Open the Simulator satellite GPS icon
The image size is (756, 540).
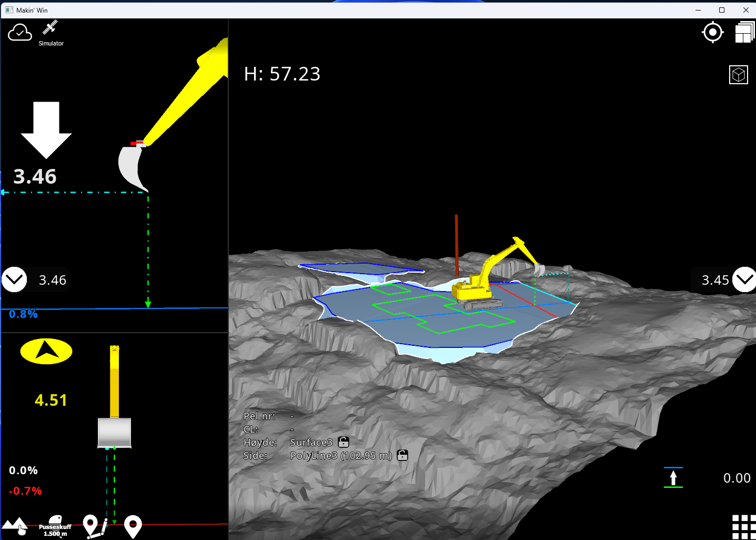pos(51,28)
